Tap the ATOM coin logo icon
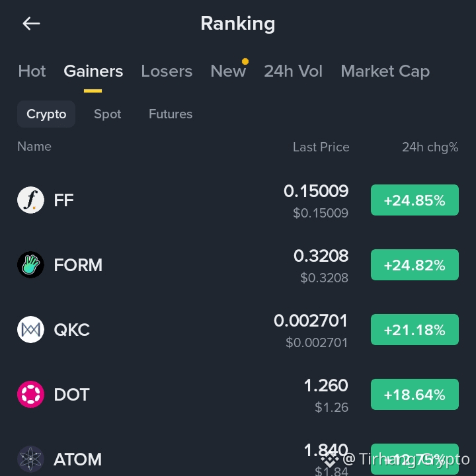Image resolution: width=476 pixels, height=476 pixels. click(30, 459)
